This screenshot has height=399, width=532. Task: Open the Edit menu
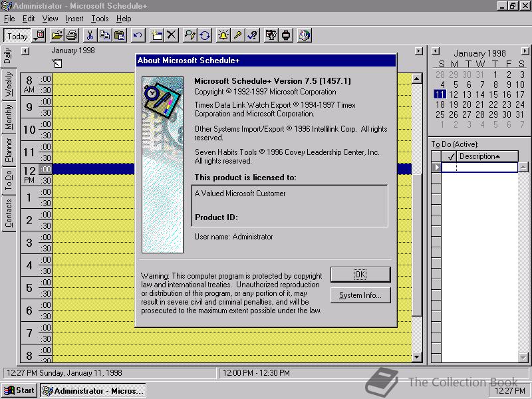pyautogui.click(x=29, y=19)
